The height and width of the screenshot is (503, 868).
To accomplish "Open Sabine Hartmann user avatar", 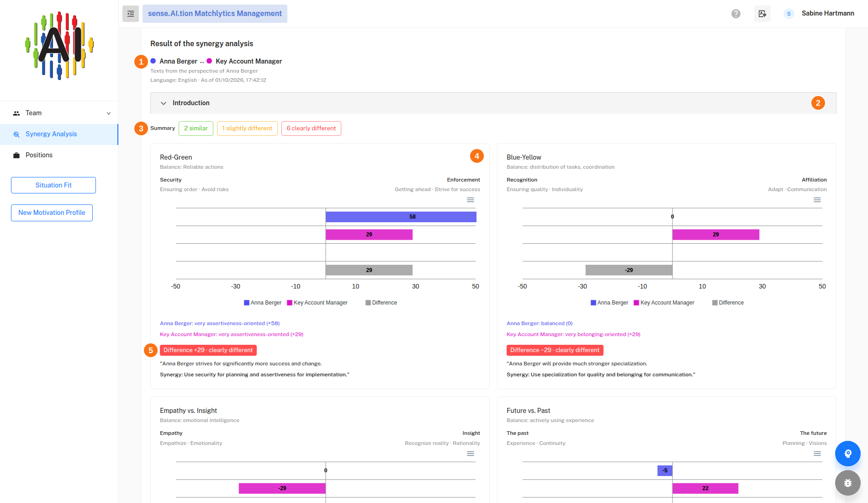I will tap(789, 14).
